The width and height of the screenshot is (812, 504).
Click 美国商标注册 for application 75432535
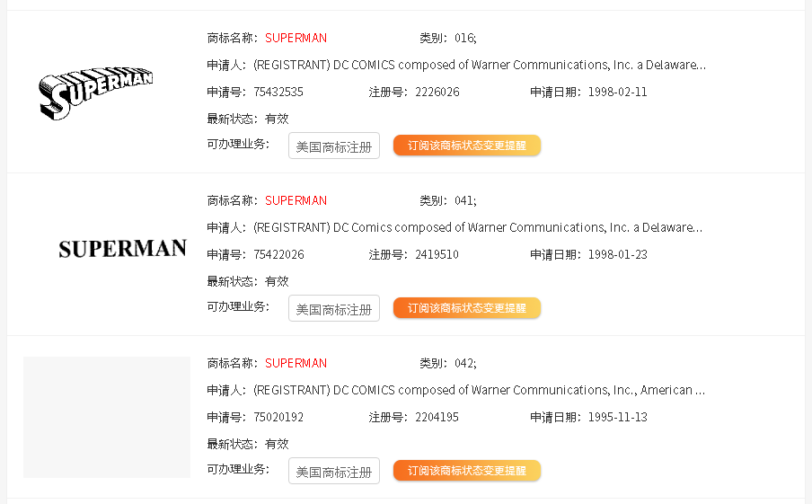[x=334, y=146]
